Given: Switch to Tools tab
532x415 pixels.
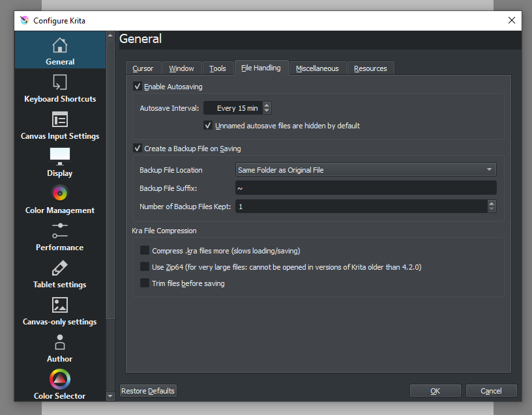Looking at the screenshot, I should coord(218,68).
